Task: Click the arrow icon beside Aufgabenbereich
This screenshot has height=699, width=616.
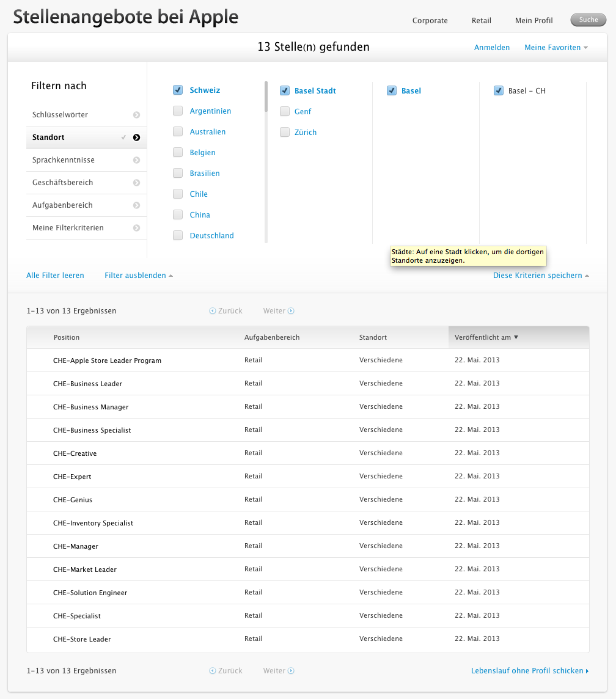Action: [x=136, y=205]
